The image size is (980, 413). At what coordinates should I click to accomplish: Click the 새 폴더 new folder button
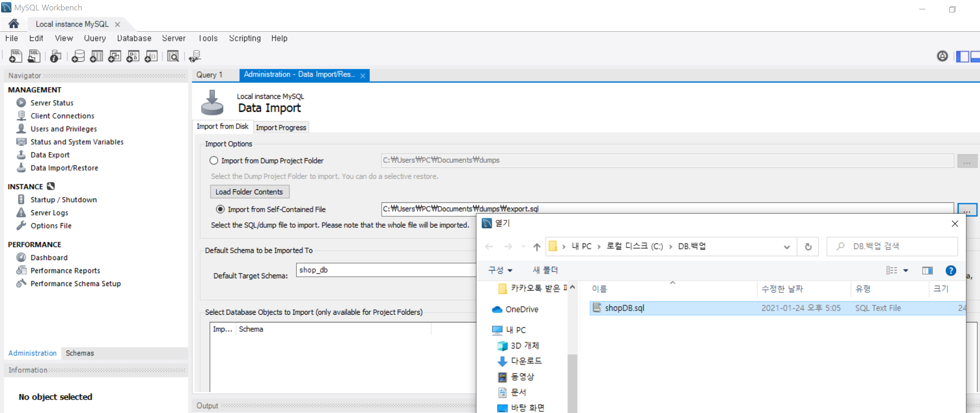(545, 270)
